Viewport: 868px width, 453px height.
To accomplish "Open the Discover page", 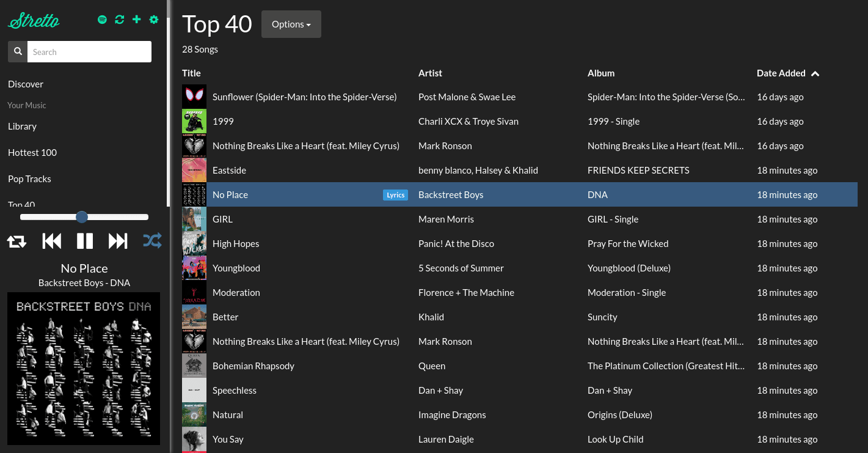I will (x=26, y=84).
